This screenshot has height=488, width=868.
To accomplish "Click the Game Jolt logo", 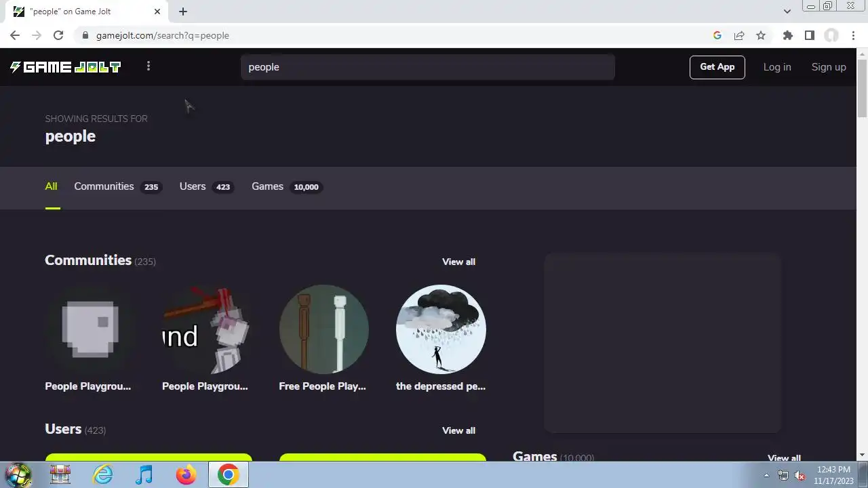I will (x=66, y=66).
